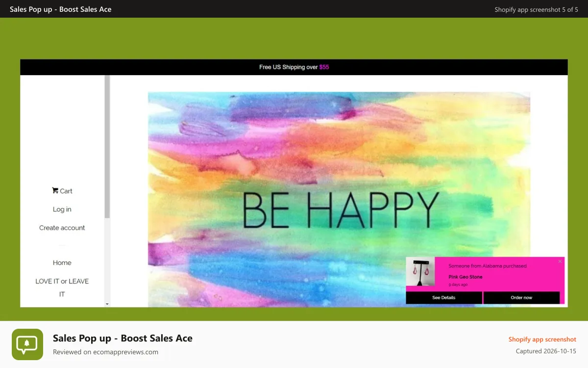Click the earring product thumbnail in popup
This screenshot has width=588, height=368.
point(420,272)
